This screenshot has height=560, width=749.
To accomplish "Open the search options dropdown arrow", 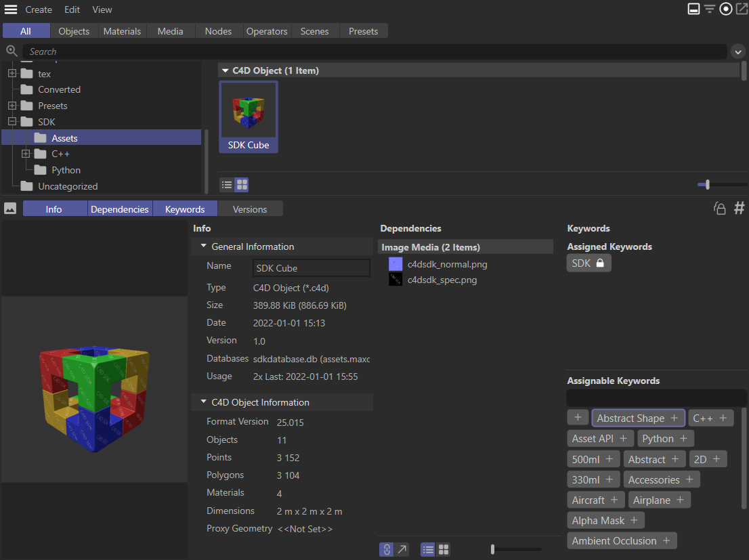I will (x=738, y=51).
